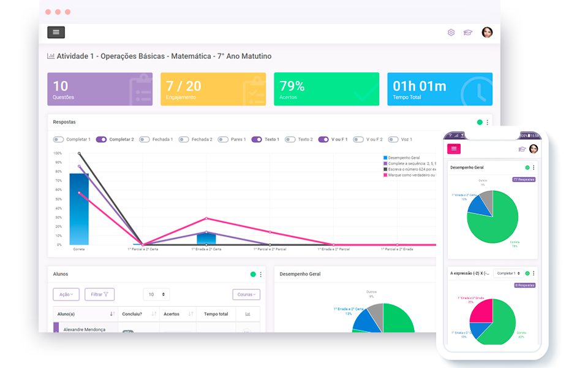Open the three-dot menu of Alunos panel

(261, 274)
